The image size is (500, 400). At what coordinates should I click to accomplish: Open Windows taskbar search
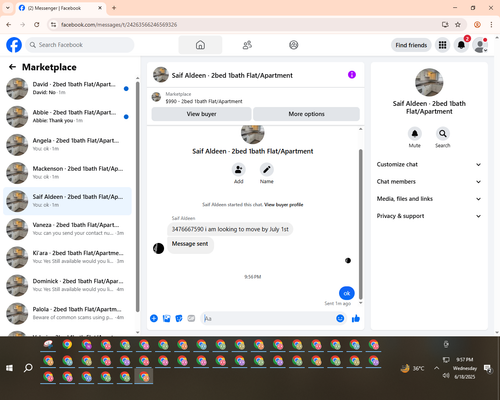coord(28,368)
